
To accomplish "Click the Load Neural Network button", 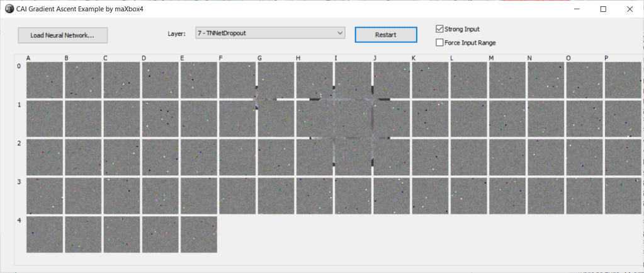I will (62, 35).
